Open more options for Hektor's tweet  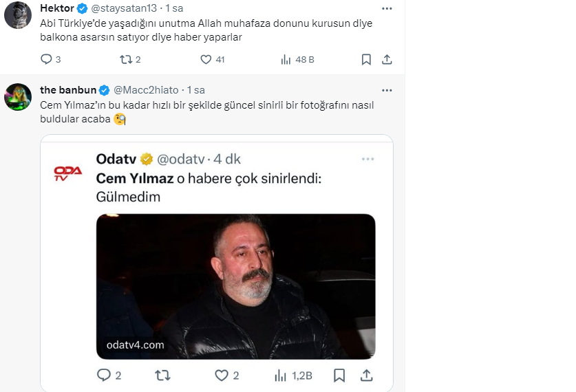coord(387,8)
